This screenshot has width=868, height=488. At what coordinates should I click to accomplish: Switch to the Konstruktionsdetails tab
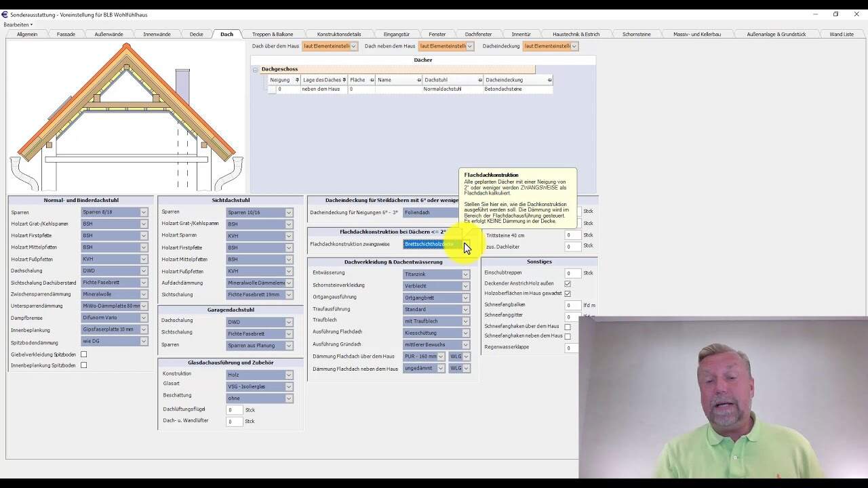pyautogui.click(x=339, y=34)
